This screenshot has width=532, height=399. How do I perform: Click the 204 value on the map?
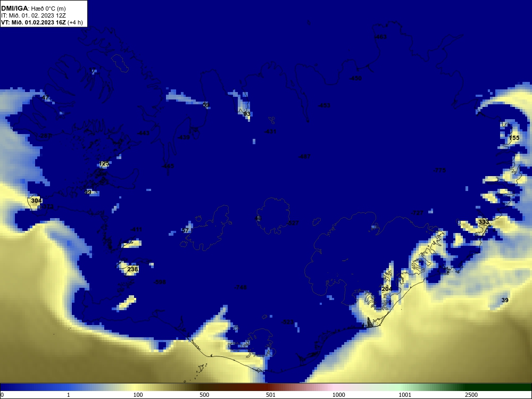coord(387,289)
